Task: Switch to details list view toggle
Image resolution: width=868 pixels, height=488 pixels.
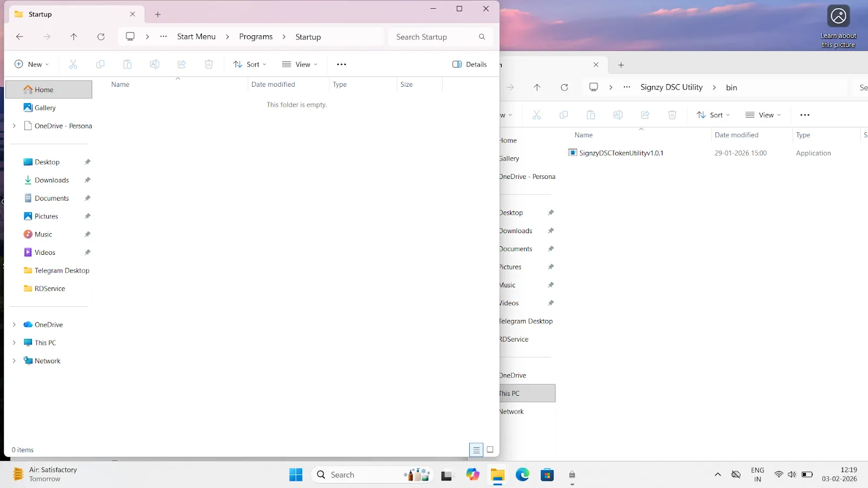Action: pyautogui.click(x=476, y=450)
